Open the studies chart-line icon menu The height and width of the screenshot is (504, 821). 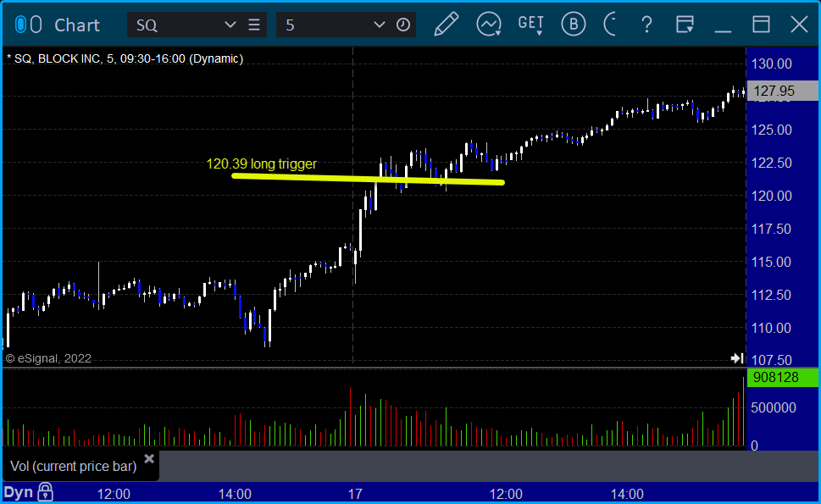click(x=489, y=25)
